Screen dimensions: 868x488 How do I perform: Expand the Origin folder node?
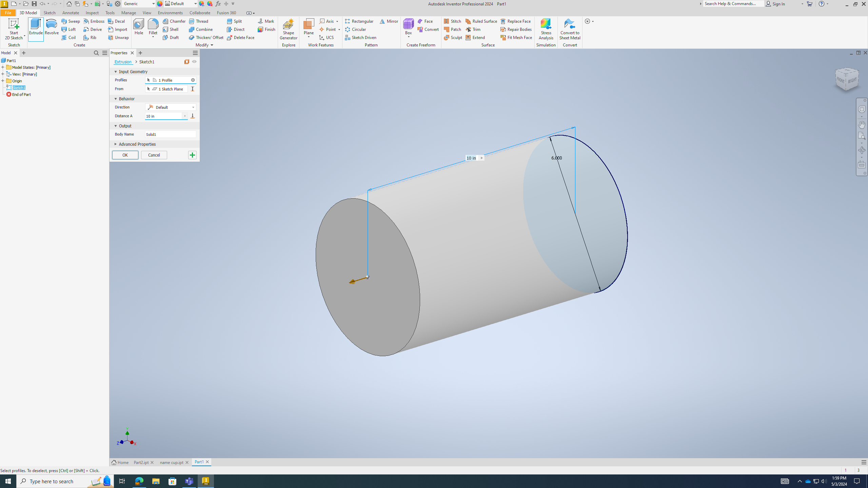pos(3,81)
